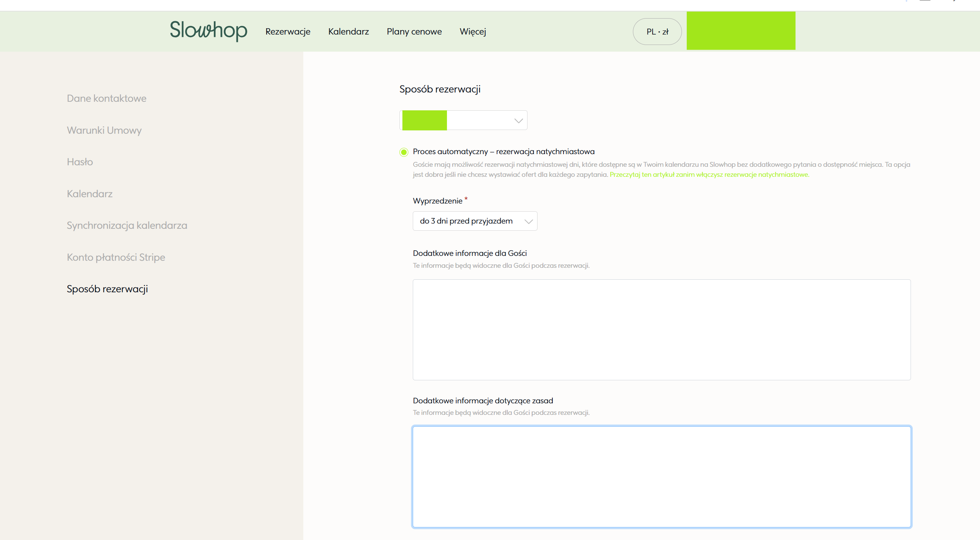The width and height of the screenshot is (980, 540).
Task: Open the Hasło settings section
Action: click(x=80, y=162)
